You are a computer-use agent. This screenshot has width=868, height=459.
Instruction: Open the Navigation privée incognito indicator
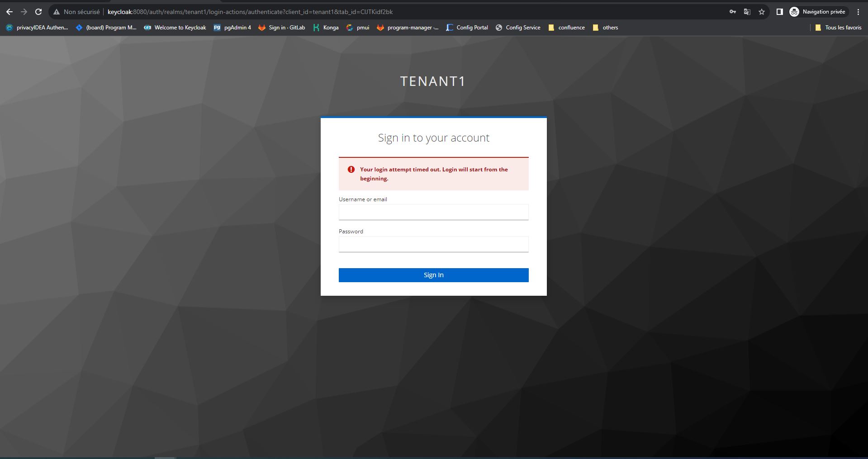[x=818, y=12]
